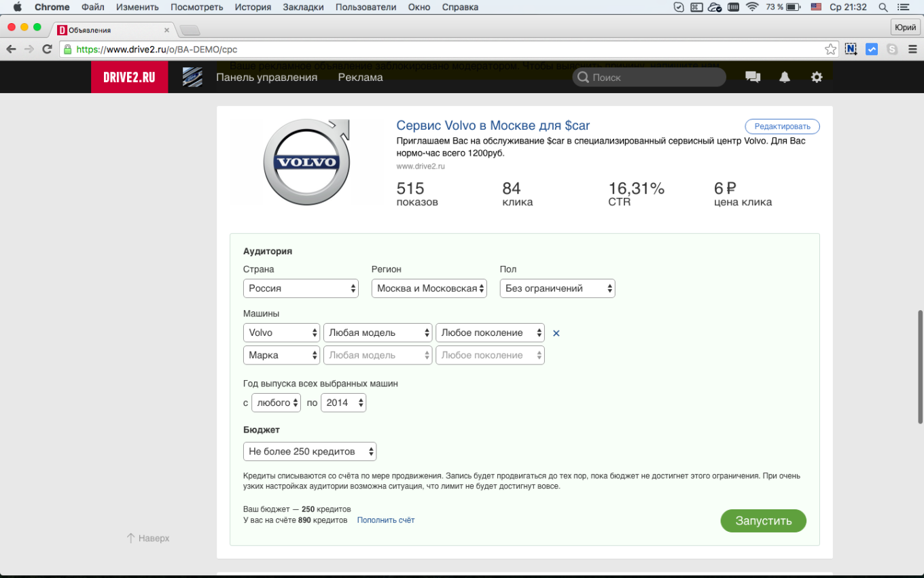
Task: Open the Wi-Fi status menu
Action: [x=751, y=7]
